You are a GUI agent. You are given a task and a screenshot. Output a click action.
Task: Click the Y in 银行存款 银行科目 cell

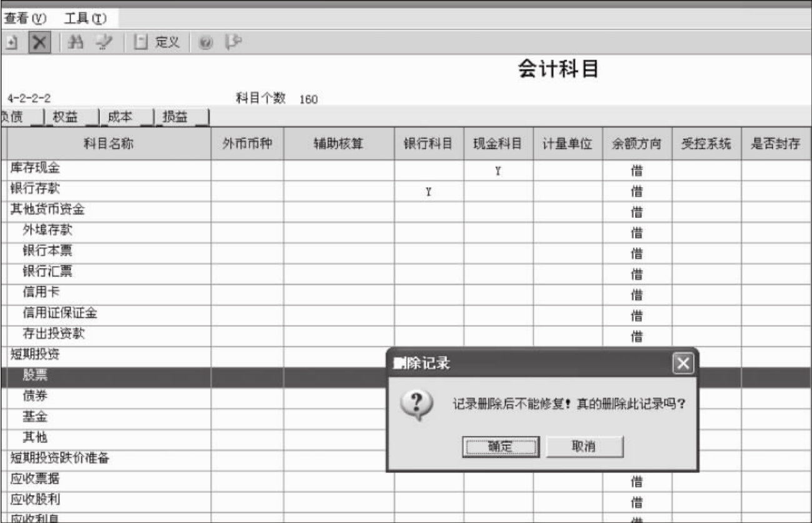428,192
